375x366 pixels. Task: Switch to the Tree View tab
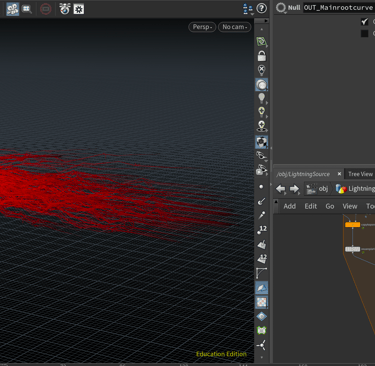click(x=360, y=174)
